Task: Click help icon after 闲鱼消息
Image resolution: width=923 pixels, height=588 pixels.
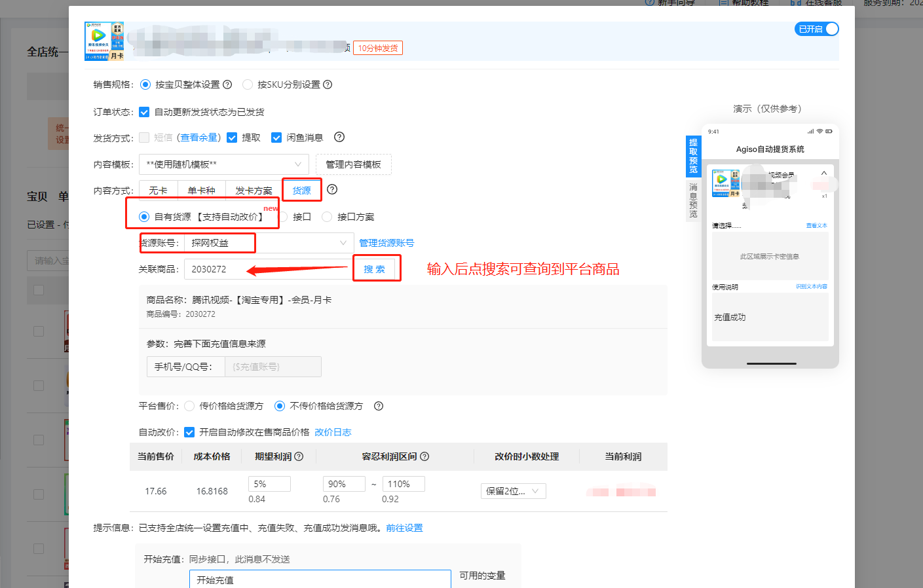Action: pyautogui.click(x=339, y=137)
